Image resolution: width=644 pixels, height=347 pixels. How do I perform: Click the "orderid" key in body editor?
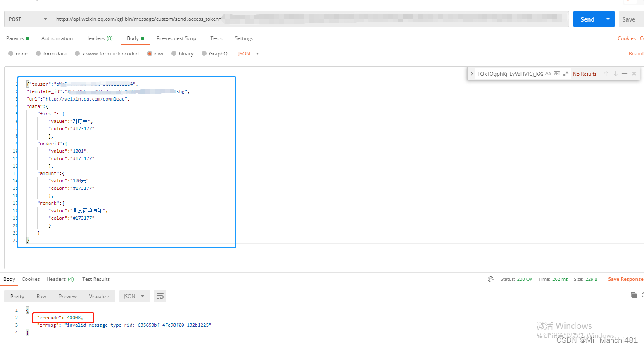[50, 144]
